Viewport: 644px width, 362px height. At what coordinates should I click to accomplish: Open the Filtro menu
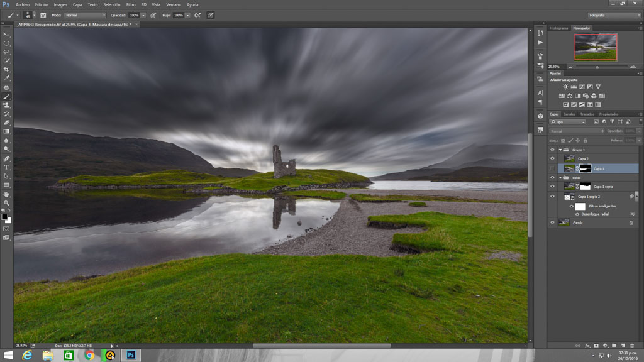click(x=131, y=4)
